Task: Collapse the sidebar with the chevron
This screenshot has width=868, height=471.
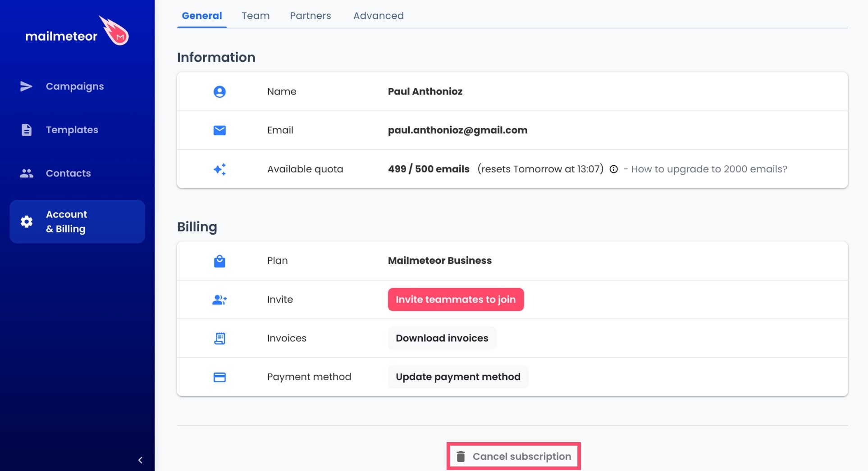Action: (140, 460)
